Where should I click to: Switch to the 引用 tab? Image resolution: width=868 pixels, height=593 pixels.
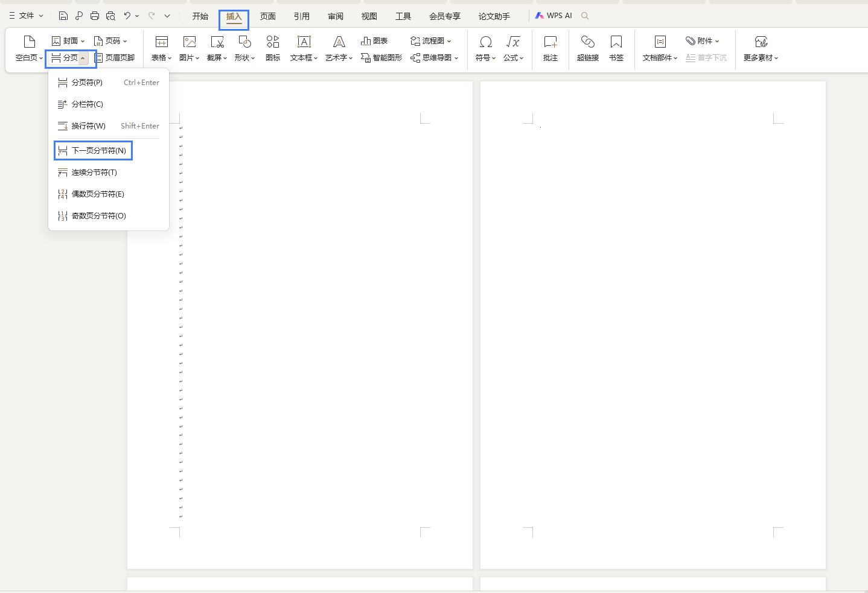[302, 16]
